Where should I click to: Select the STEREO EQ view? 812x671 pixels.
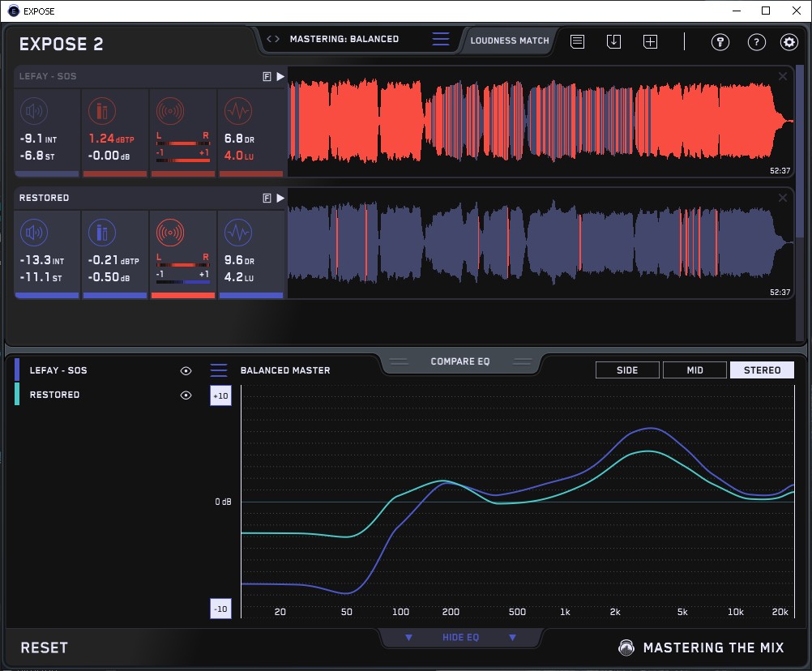tap(762, 370)
